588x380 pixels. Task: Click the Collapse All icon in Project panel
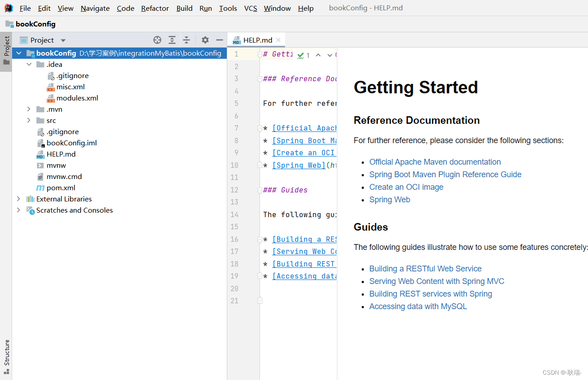click(x=186, y=40)
